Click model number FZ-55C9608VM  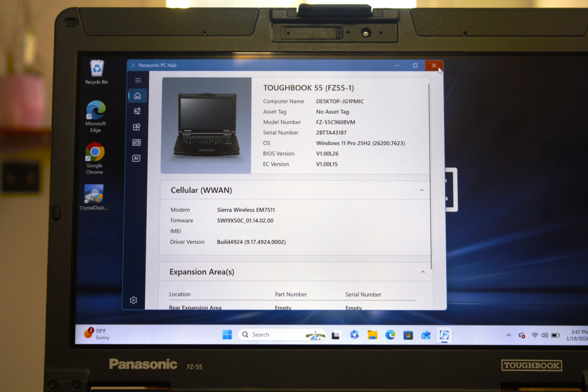(336, 122)
